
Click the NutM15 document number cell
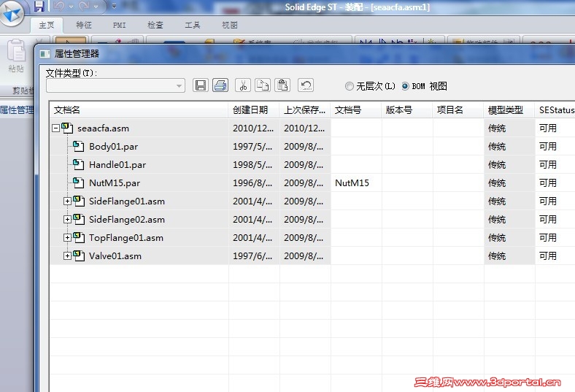coord(356,182)
